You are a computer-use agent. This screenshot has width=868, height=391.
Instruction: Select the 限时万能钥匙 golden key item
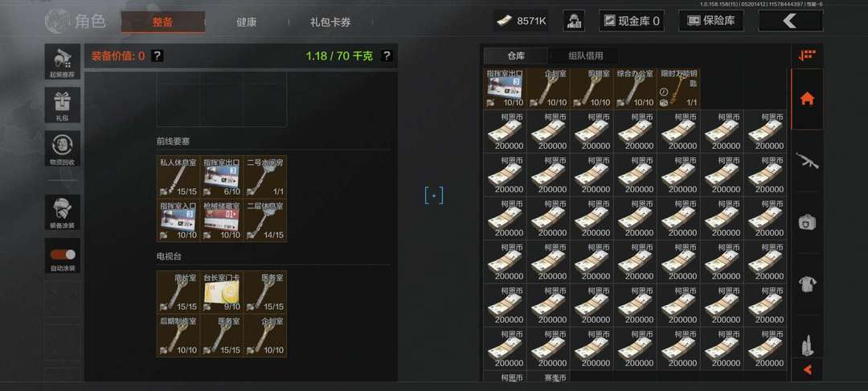(x=678, y=88)
